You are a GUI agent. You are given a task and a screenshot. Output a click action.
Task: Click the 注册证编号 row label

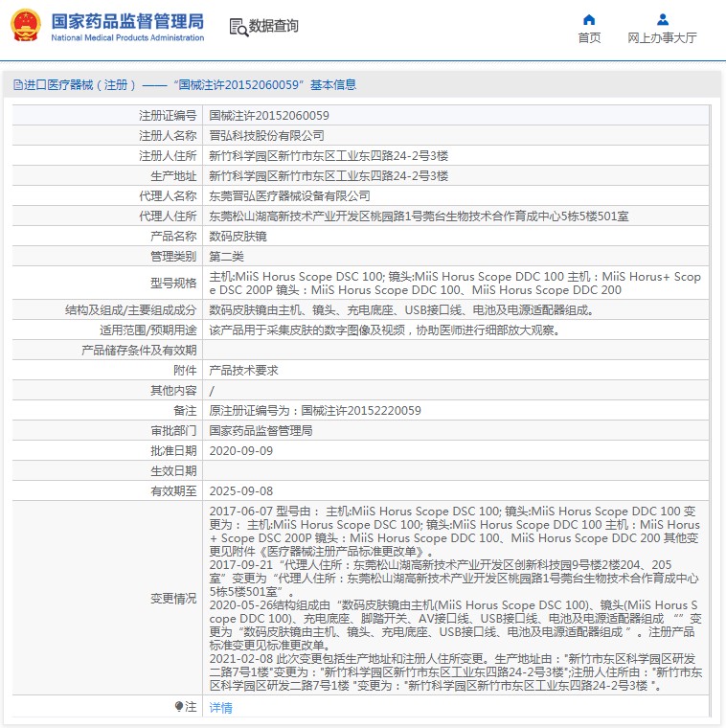point(168,115)
